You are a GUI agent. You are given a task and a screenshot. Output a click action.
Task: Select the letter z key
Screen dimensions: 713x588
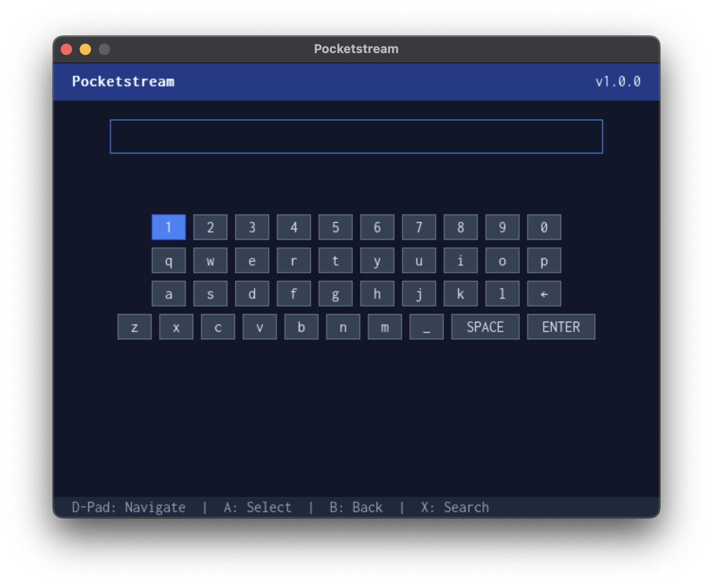[134, 327]
